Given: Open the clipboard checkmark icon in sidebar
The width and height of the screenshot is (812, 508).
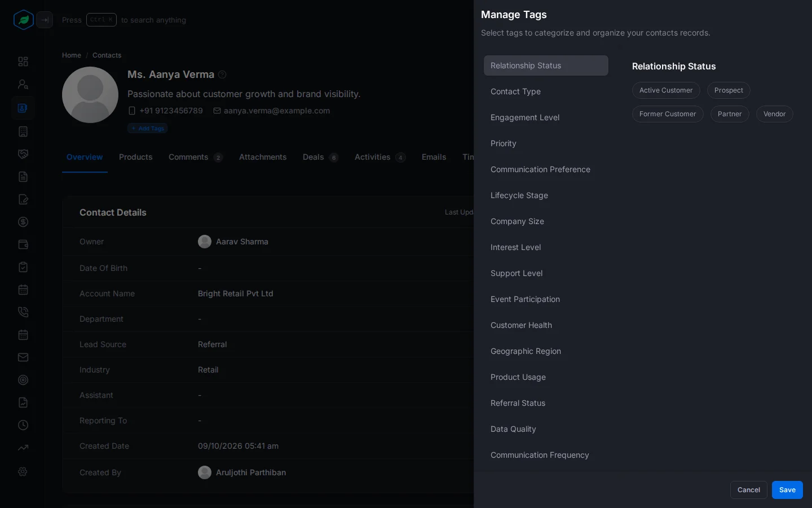Looking at the screenshot, I should (x=23, y=267).
